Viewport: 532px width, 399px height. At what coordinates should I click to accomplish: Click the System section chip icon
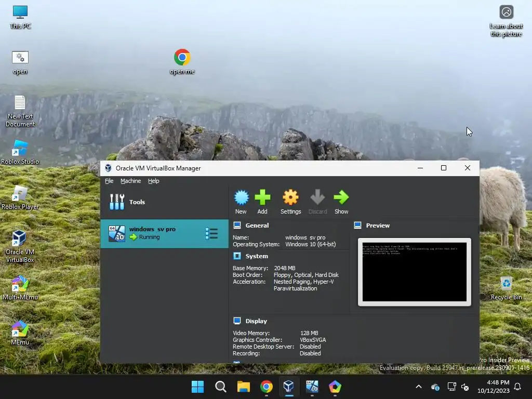[x=237, y=256]
